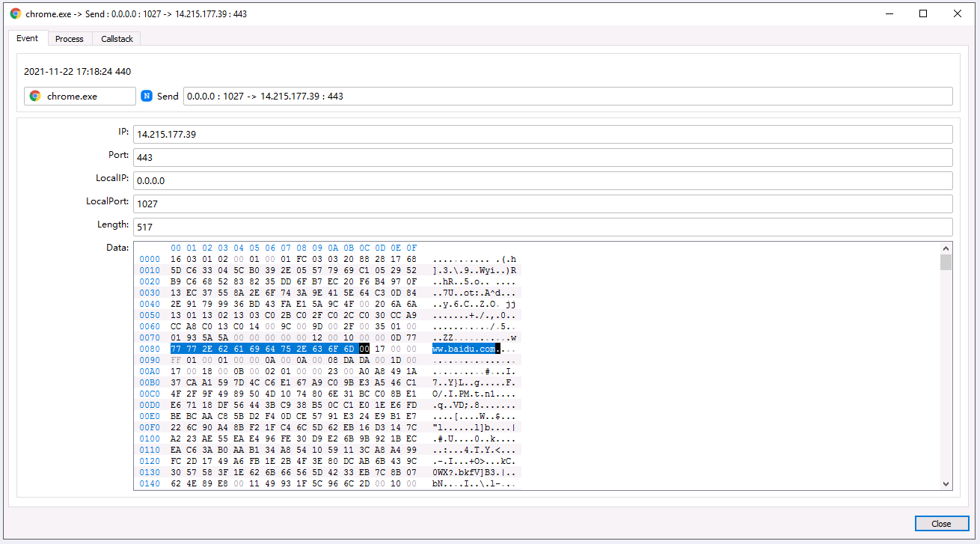Click the LocalIP field showing 0.0.0.0

point(543,180)
